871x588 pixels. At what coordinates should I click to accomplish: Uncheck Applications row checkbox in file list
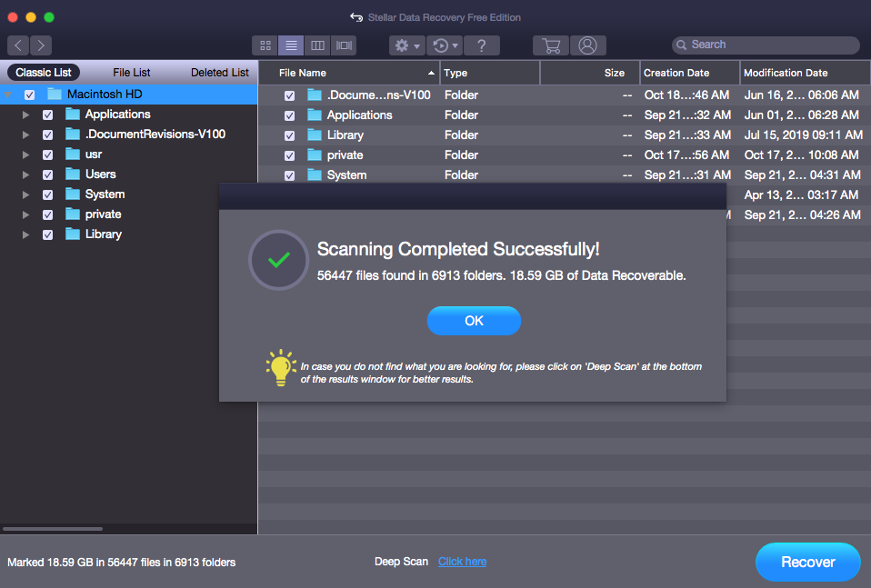[x=289, y=115]
